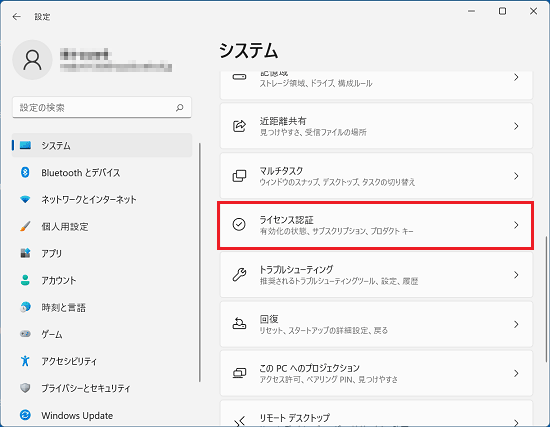Select ゲーム label in sidebar
The image size is (550, 427).
point(52,334)
